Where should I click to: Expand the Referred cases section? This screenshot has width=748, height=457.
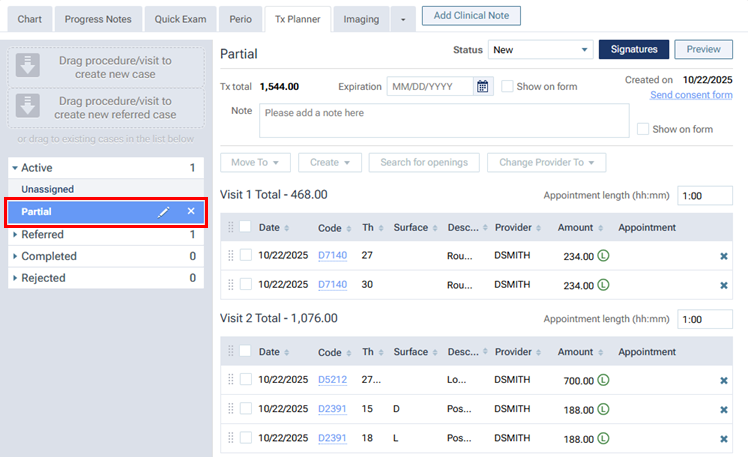(x=15, y=235)
